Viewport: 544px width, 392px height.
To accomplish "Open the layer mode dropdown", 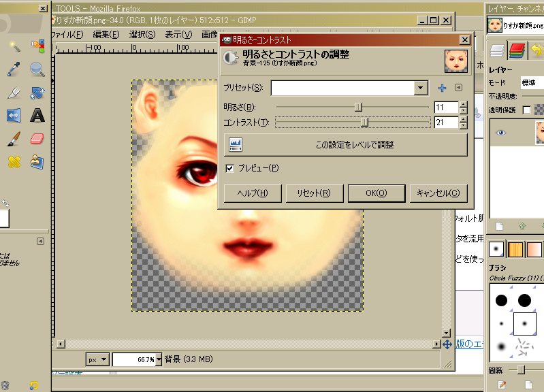I will (x=532, y=82).
